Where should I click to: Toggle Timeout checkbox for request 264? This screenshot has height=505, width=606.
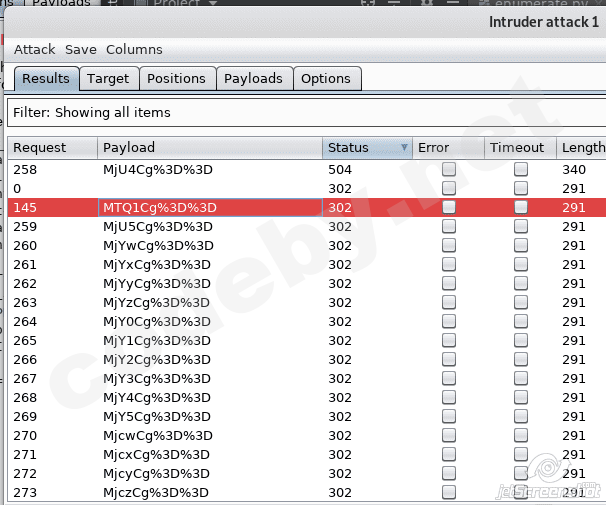click(x=521, y=321)
